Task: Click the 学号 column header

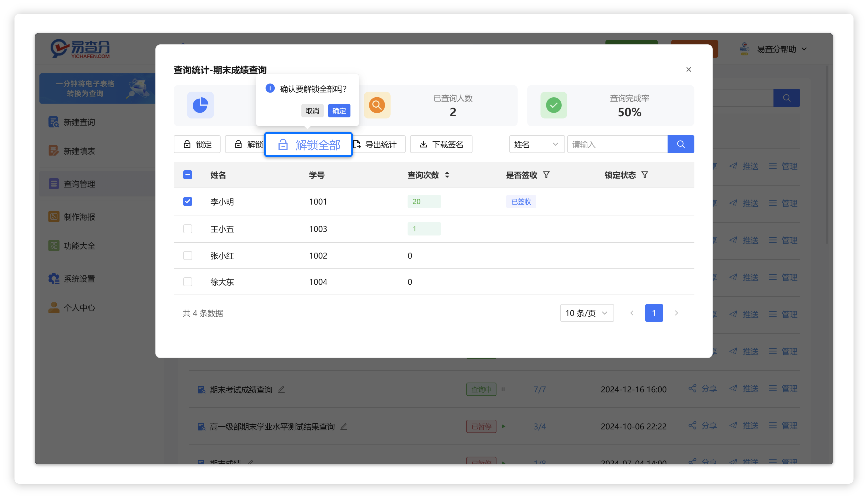Action: (316, 175)
